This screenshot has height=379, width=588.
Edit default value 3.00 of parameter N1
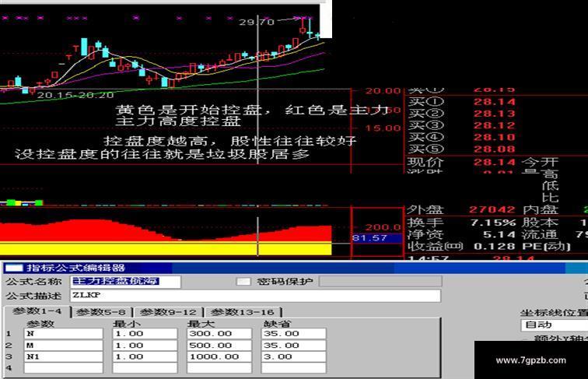click(x=294, y=357)
